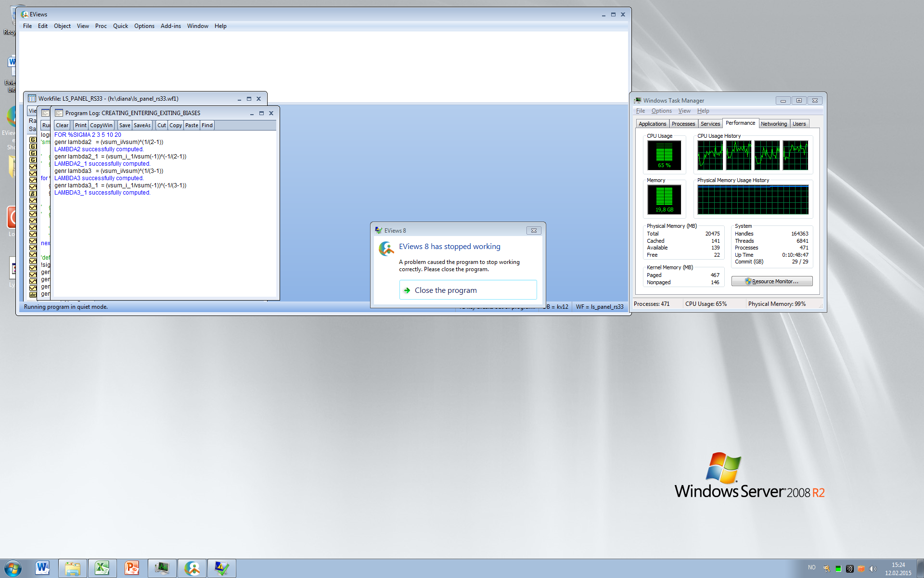Screen dimensions: 924x578
Task: Select the first G group icon in workfile
Action: tap(33, 140)
